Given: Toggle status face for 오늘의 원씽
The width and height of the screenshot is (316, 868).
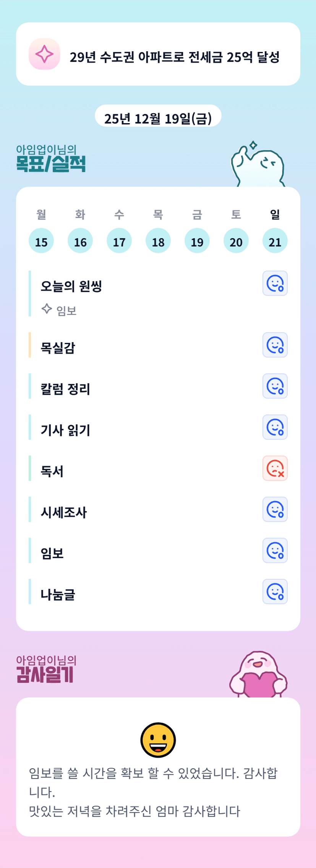Looking at the screenshot, I should click(275, 283).
